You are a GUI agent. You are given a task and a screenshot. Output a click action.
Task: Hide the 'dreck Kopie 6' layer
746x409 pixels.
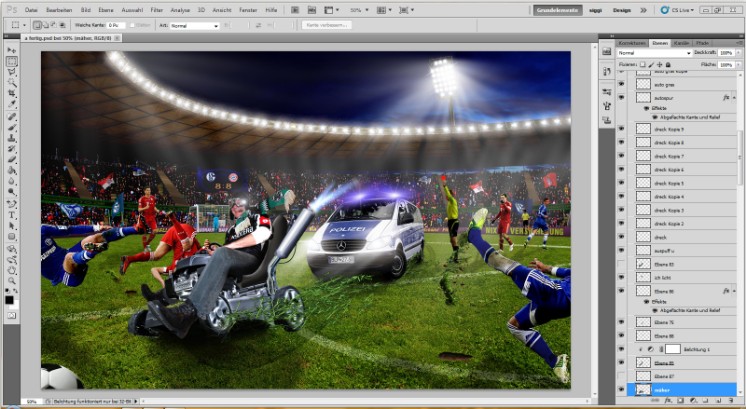(x=621, y=170)
